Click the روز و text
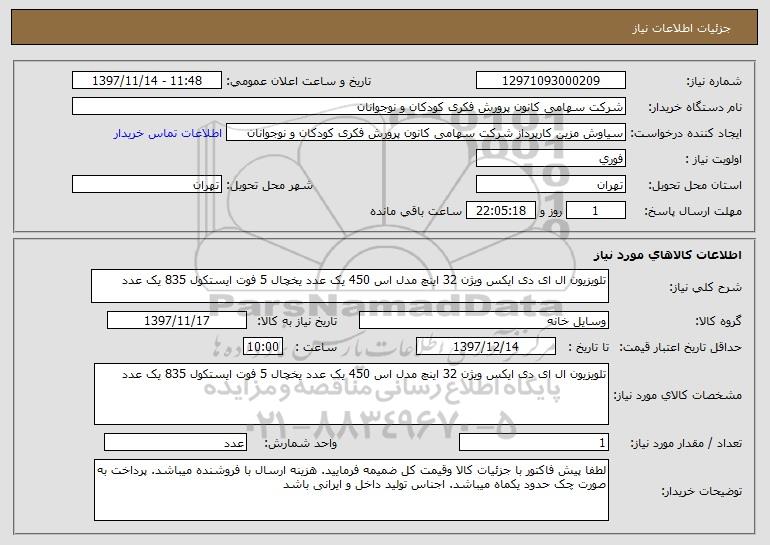 click(551, 211)
